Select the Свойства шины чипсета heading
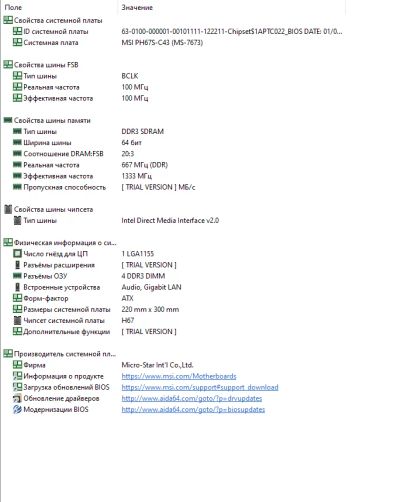Image resolution: width=400 pixels, height=502 pixels. 53,209
